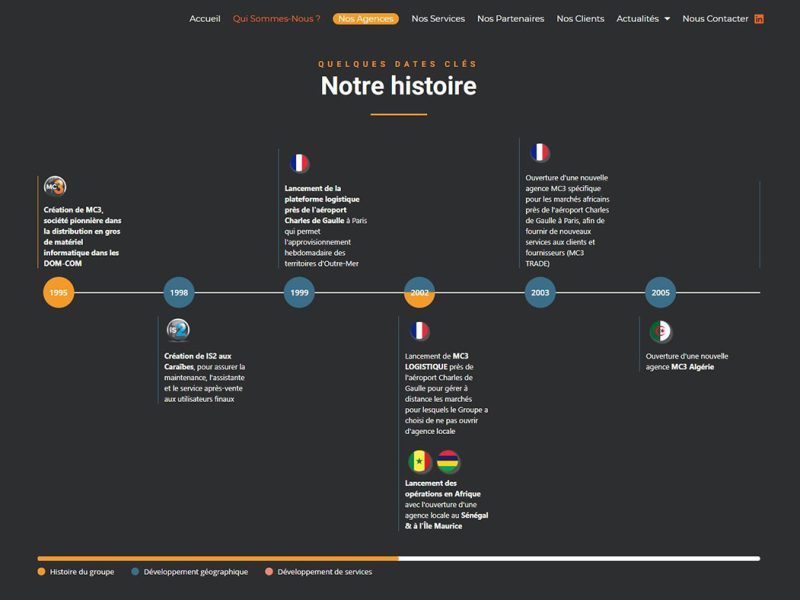Viewport: 800px width, 600px height.
Task: Go to the Nos Services page
Action: (438, 19)
